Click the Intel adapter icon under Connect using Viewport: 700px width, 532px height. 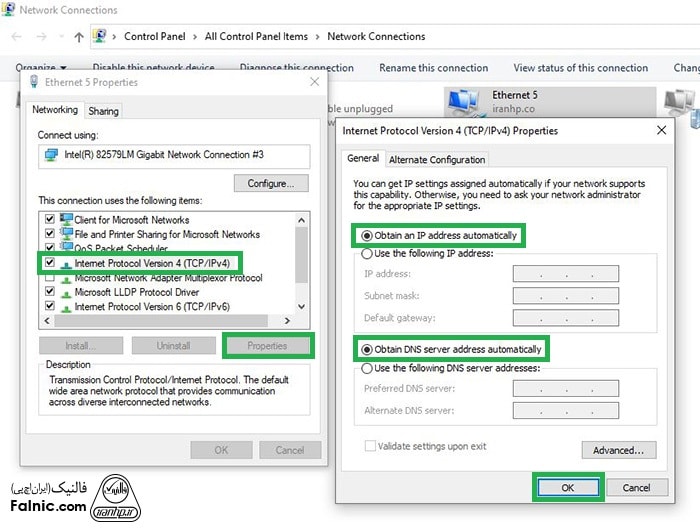(x=52, y=155)
